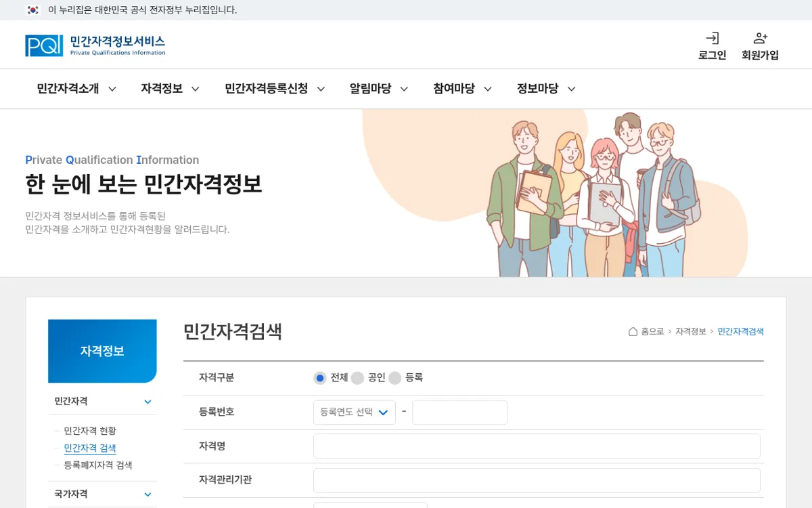
Task: Expand the 국가자격 sidebar section chevron
Action: click(148, 494)
